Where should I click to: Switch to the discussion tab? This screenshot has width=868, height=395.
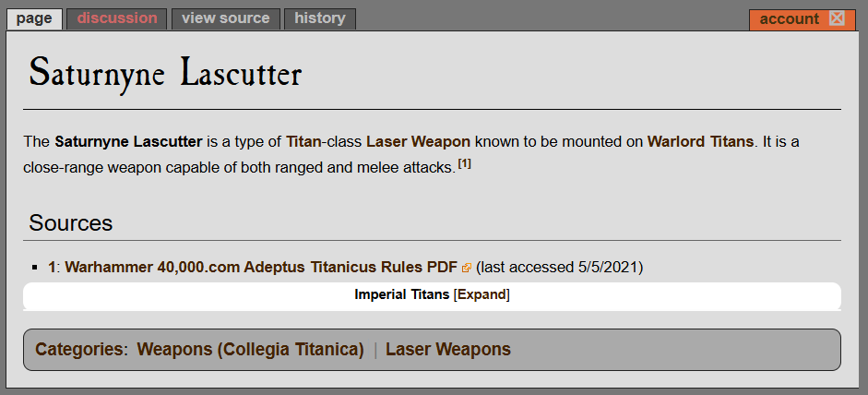click(x=117, y=18)
